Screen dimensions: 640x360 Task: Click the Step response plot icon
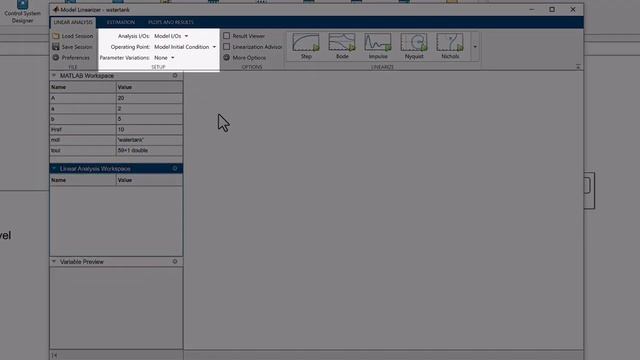306,46
